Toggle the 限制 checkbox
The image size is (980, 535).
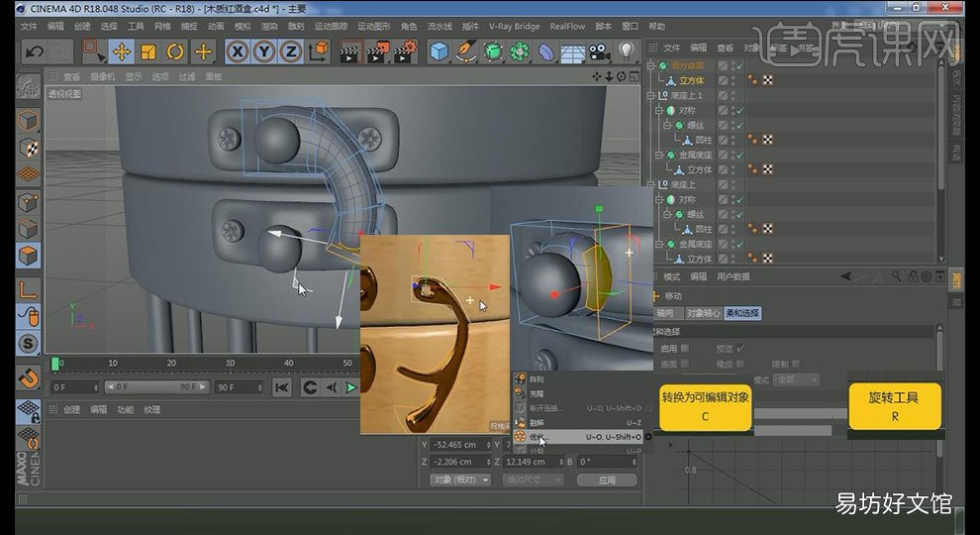(796, 364)
